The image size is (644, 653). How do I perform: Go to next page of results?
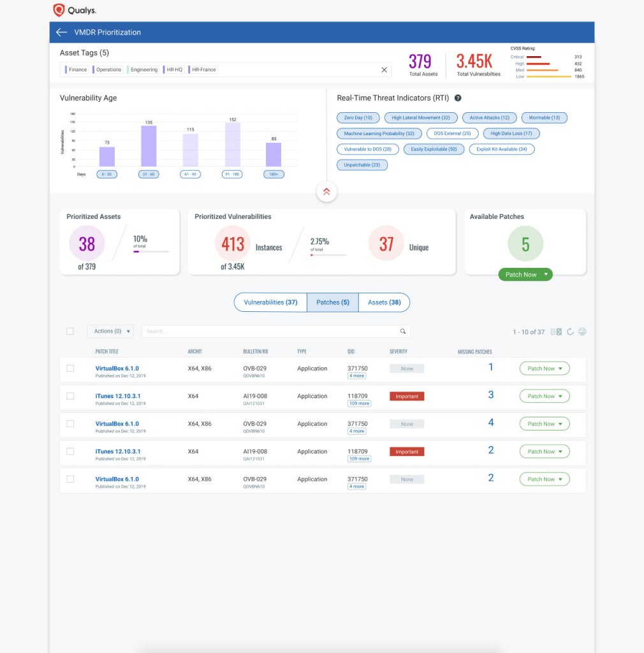pyautogui.click(x=559, y=332)
